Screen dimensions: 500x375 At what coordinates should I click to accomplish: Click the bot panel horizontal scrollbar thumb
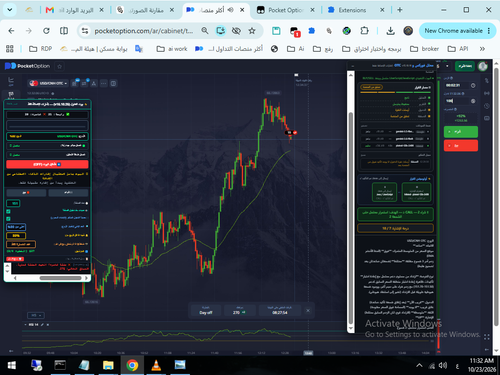pyautogui.click(x=60, y=278)
